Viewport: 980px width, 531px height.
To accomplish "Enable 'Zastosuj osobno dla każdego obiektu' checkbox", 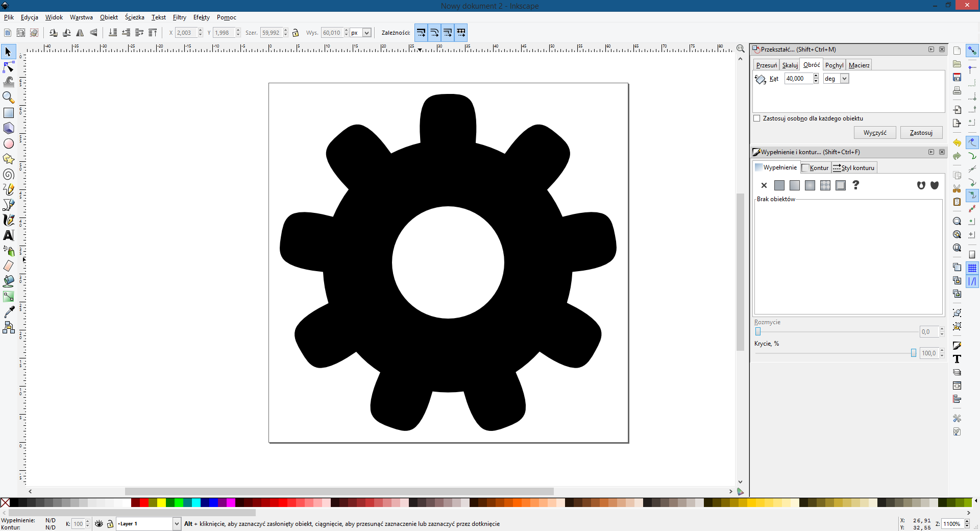I will (x=757, y=118).
